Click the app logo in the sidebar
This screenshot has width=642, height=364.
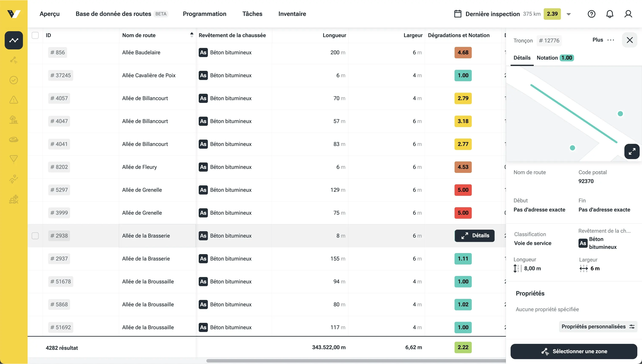[14, 14]
